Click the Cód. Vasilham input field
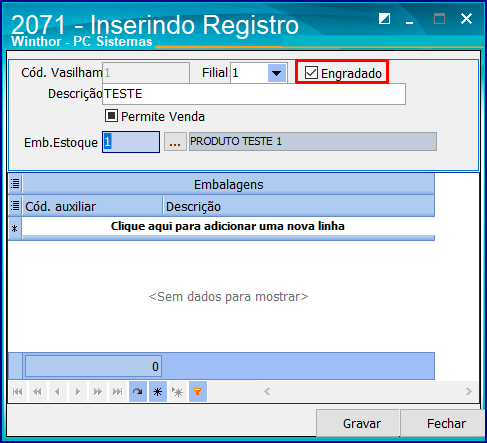 tap(146, 73)
